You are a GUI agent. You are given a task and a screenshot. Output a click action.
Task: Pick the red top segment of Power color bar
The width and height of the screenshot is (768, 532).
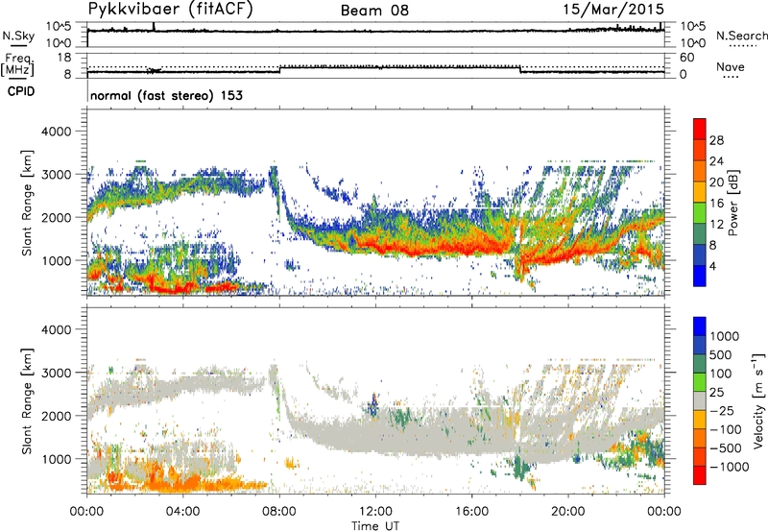coord(700,129)
